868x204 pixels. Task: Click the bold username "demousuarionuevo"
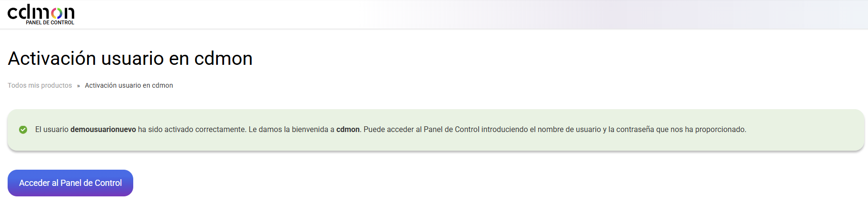pyautogui.click(x=103, y=130)
